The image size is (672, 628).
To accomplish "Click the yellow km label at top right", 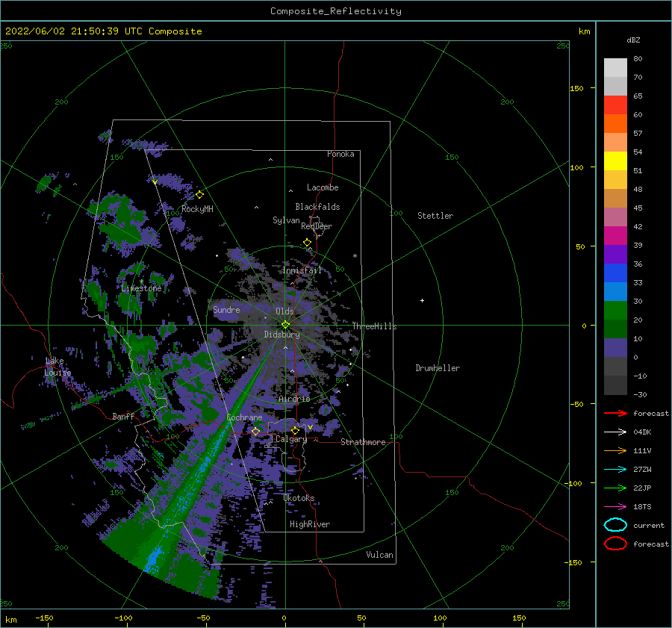I will pyautogui.click(x=584, y=31).
